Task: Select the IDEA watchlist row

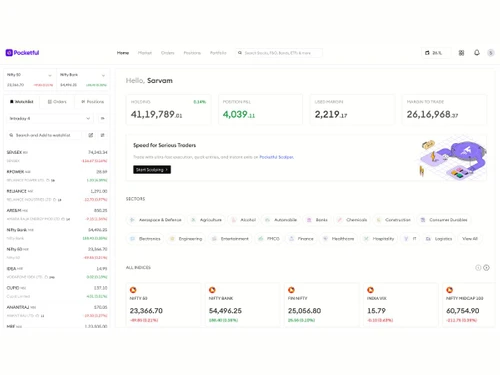Action: coord(57,272)
